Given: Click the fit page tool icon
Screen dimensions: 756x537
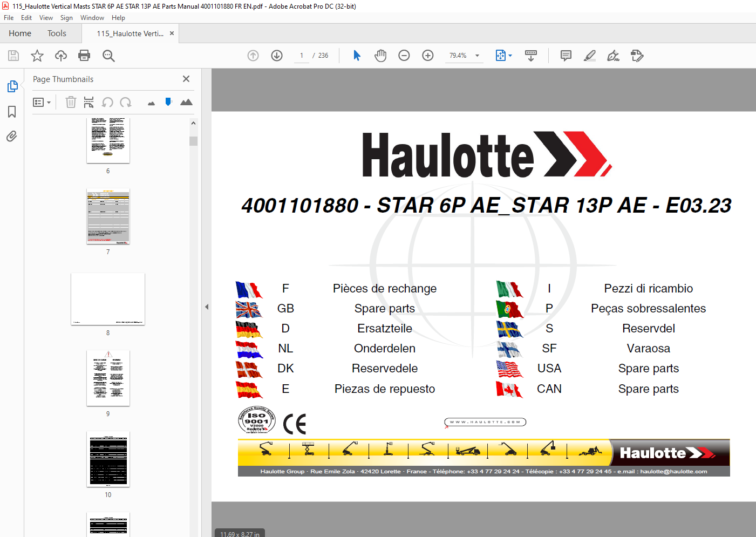Looking at the screenshot, I should click(500, 56).
